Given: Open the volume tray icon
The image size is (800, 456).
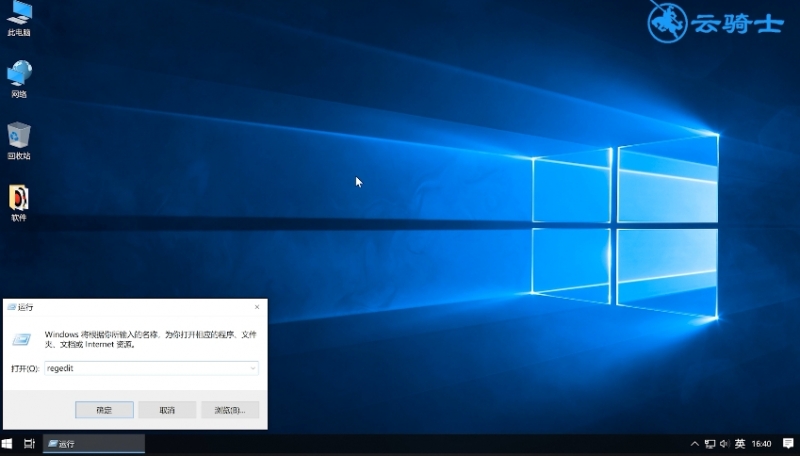Looking at the screenshot, I should click(x=724, y=444).
